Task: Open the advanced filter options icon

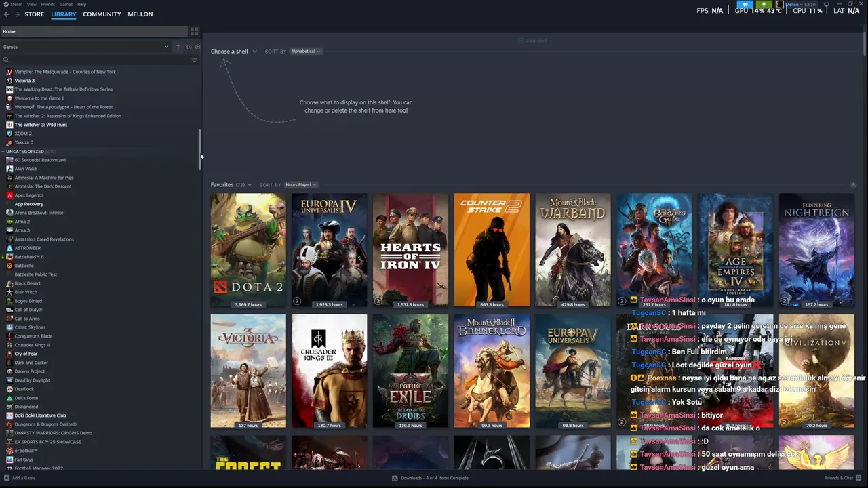Action: click(x=194, y=60)
